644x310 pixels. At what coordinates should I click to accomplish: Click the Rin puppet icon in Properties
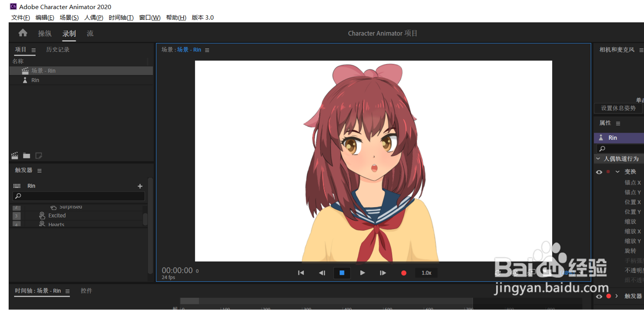tap(601, 137)
